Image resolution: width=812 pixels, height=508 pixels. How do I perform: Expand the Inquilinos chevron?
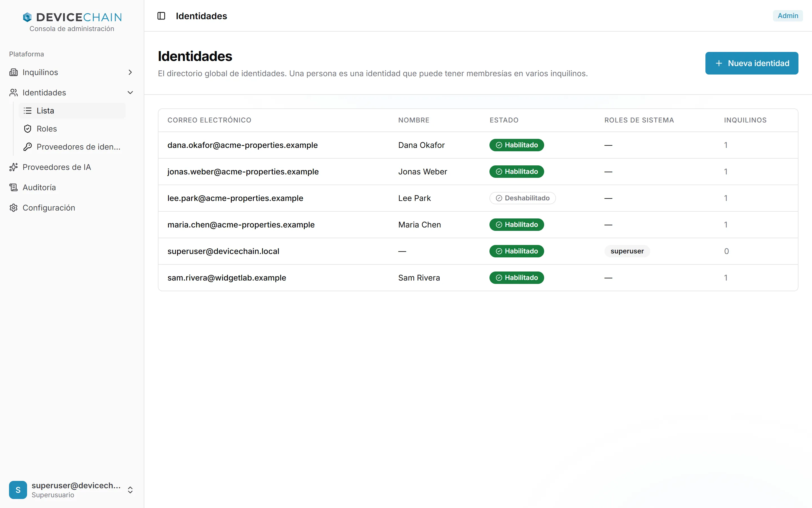(130, 72)
